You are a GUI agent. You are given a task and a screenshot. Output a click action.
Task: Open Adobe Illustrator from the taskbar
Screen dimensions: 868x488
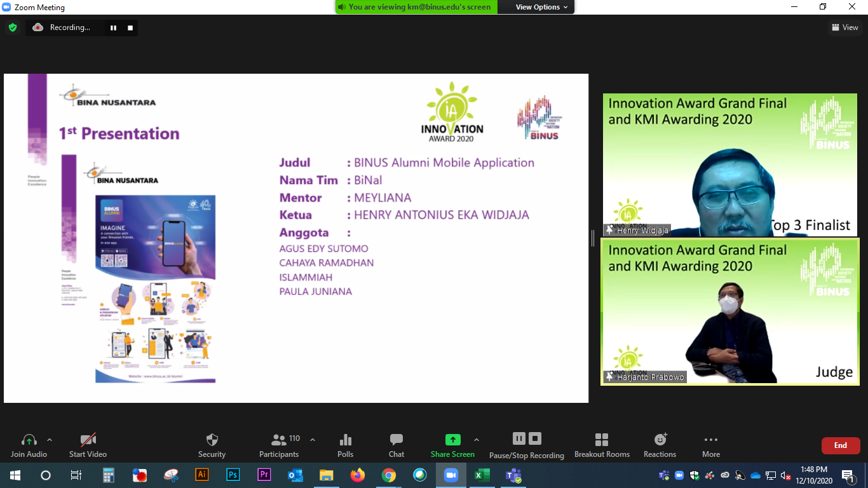[x=202, y=475]
